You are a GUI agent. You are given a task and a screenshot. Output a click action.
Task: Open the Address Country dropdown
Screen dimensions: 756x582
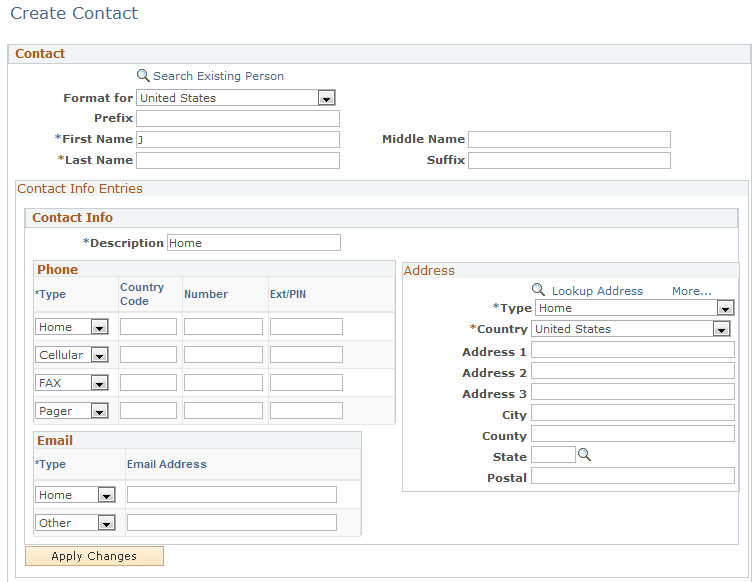(631, 329)
